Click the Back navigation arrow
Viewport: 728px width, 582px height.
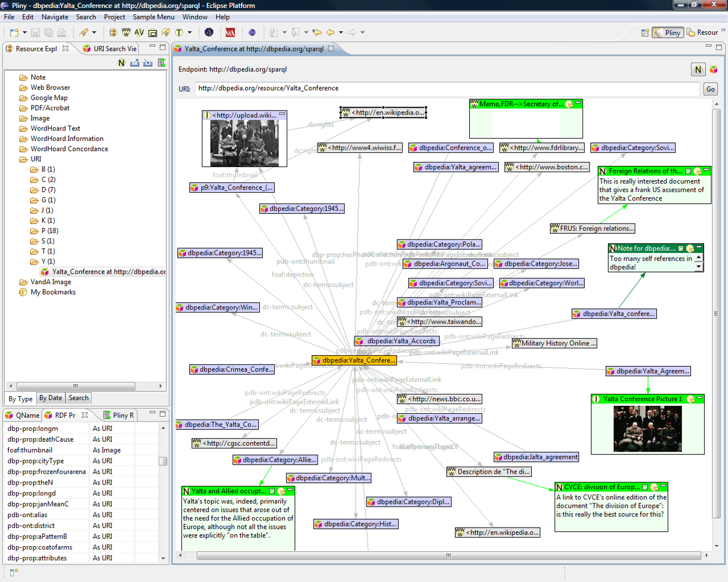coord(331,32)
